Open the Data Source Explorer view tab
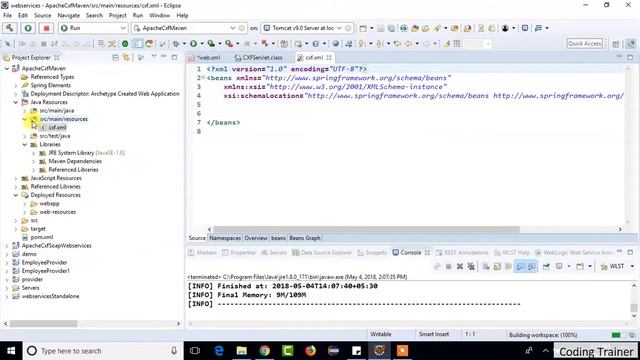640x360 pixels. tap(322, 253)
